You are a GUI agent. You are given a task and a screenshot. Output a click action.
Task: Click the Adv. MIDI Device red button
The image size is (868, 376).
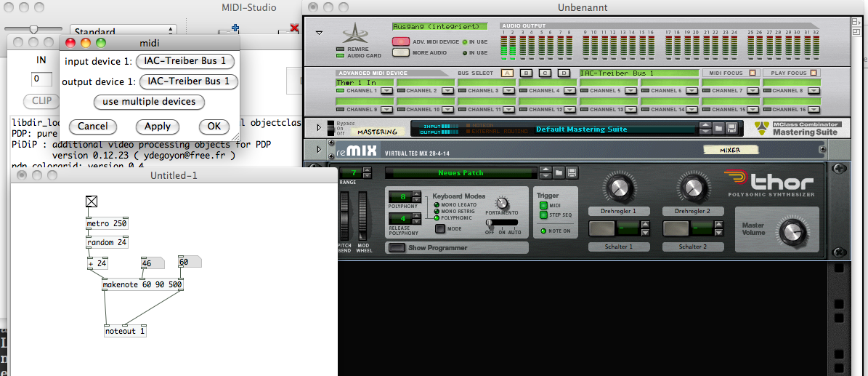click(401, 41)
